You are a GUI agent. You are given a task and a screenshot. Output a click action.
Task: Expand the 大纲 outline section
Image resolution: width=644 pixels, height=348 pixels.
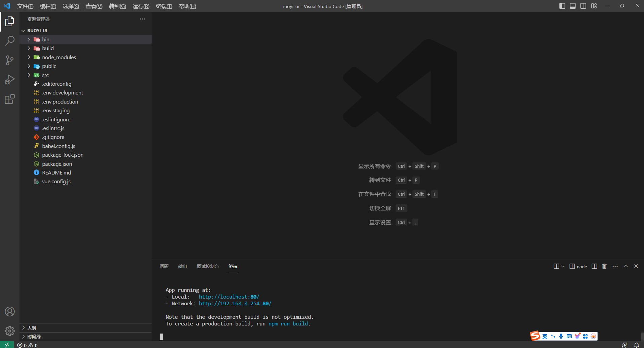pos(86,328)
